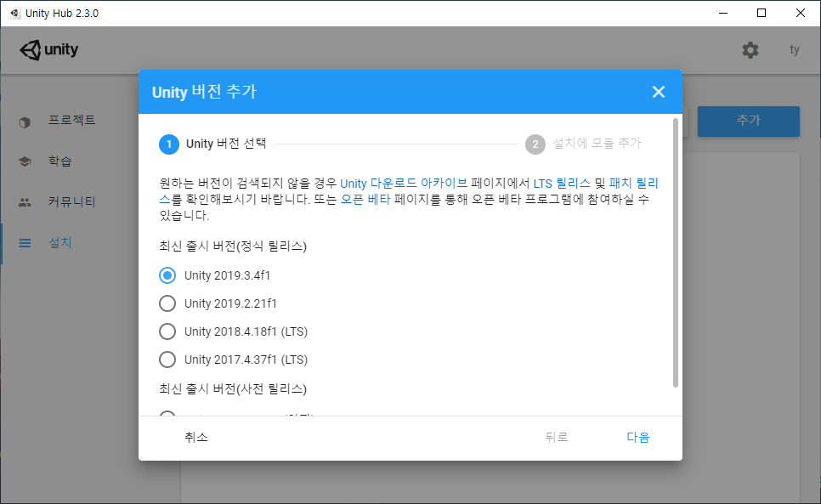821x504 pixels.
Task: Open 프로젝트 in the sidebar
Action: point(71,121)
